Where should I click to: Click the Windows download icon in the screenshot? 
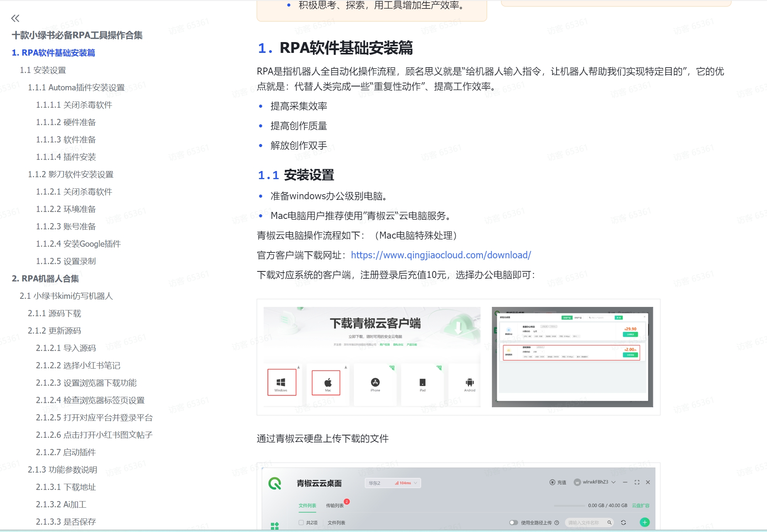point(282,382)
